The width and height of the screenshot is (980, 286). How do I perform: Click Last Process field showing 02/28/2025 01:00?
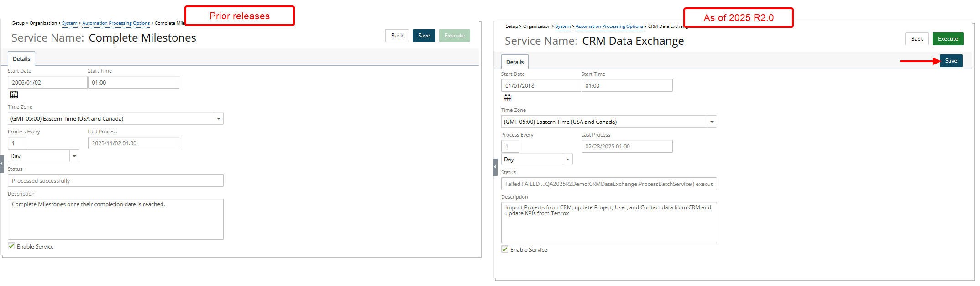[x=627, y=146]
